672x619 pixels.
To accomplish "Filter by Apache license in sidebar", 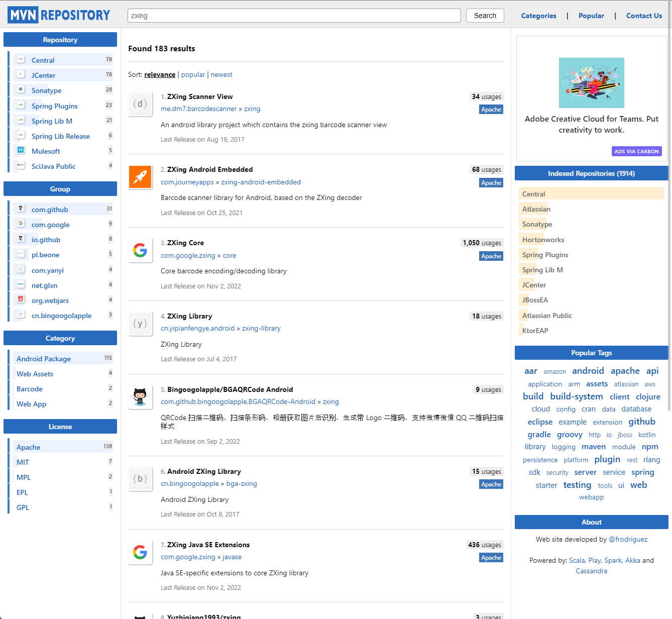I will [28, 447].
